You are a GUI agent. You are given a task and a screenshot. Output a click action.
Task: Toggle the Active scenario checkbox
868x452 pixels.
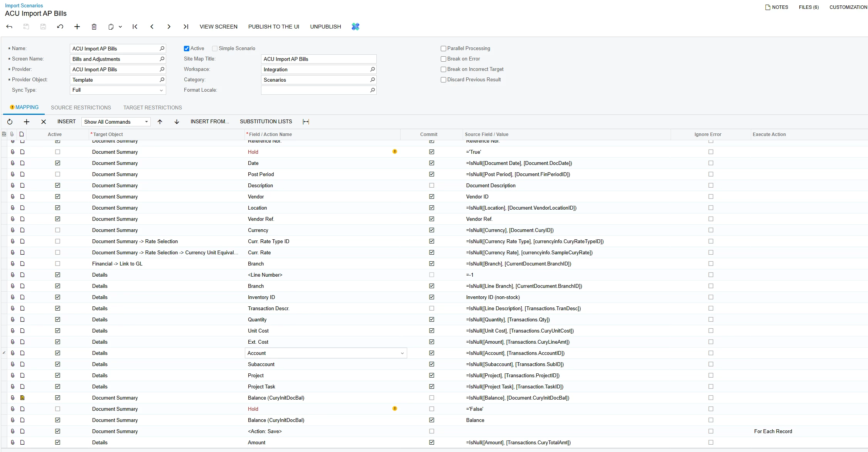click(187, 49)
